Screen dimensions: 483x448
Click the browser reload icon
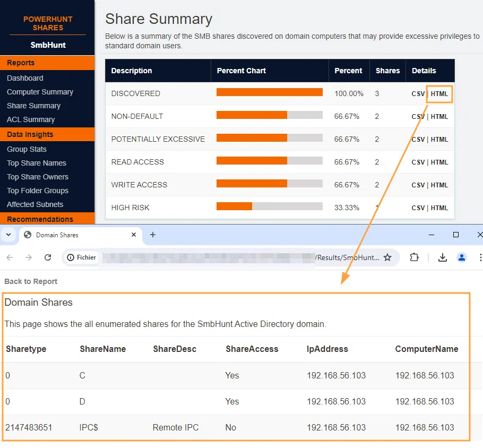click(48, 257)
